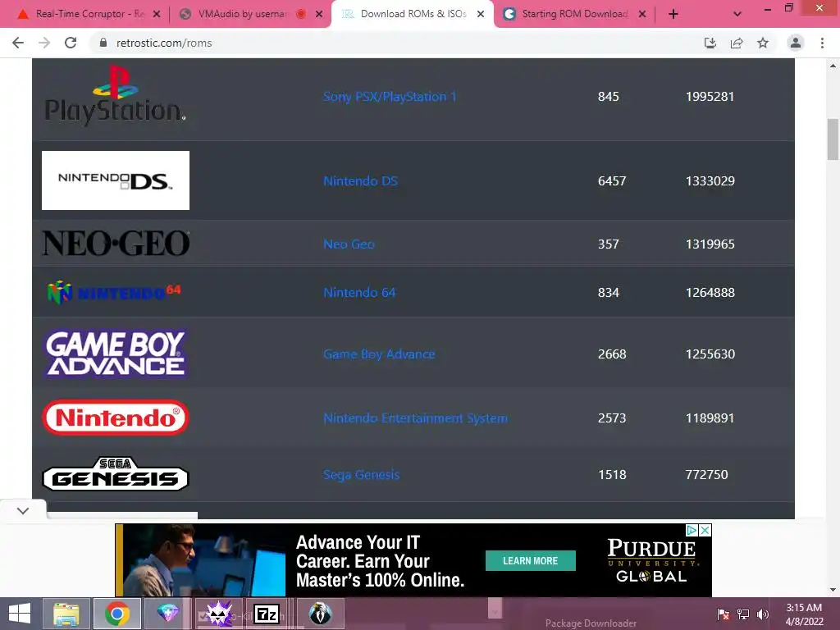Open the Neo Geo link
This screenshot has width=840, height=630.
(349, 244)
